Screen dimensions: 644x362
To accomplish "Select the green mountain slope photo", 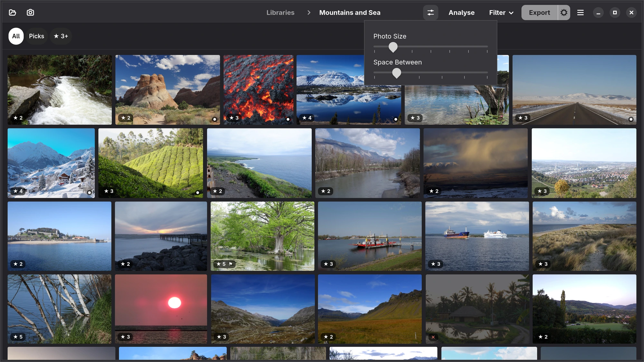I will [x=370, y=309].
